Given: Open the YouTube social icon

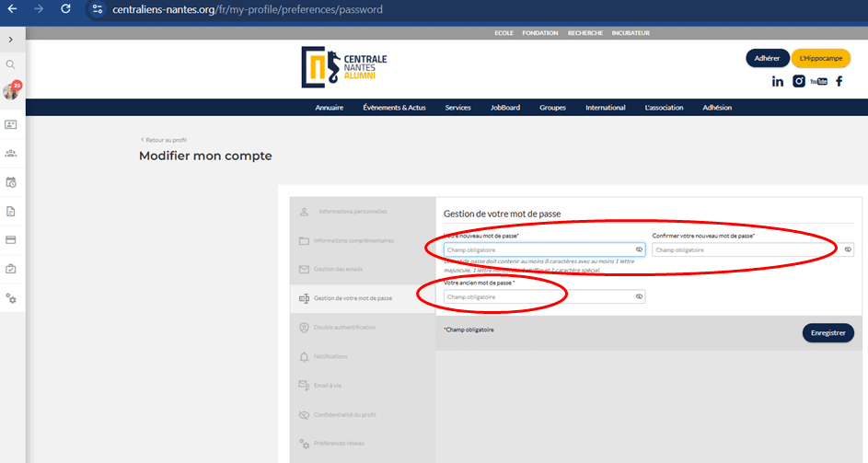Looking at the screenshot, I should point(818,82).
